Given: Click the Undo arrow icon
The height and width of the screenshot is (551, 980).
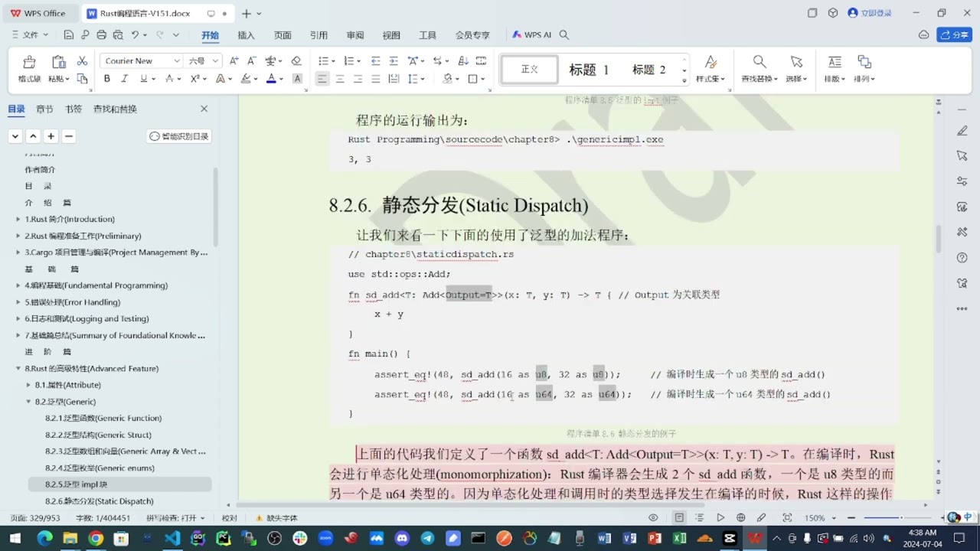Looking at the screenshot, I should (135, 35).
